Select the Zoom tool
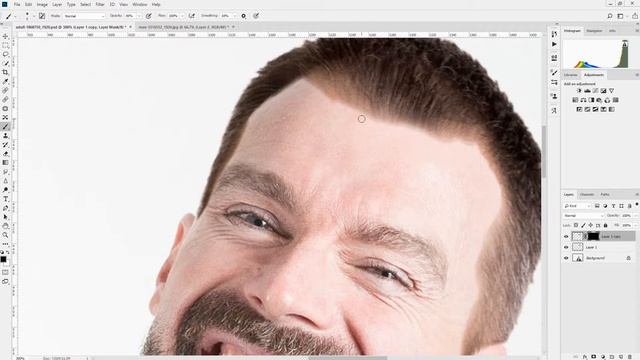 click(5, 235)
